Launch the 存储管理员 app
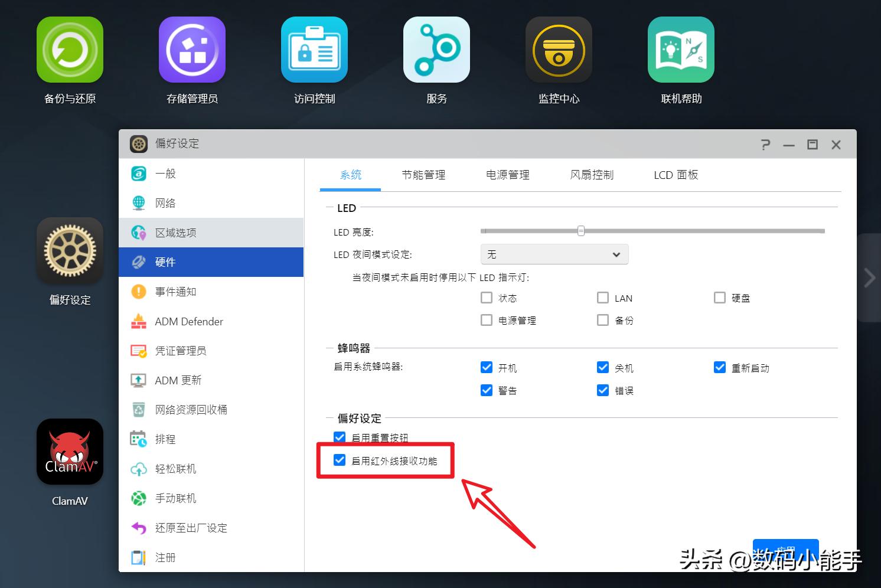The width and height of the screenshot is (881, 588). click(192, 50)
